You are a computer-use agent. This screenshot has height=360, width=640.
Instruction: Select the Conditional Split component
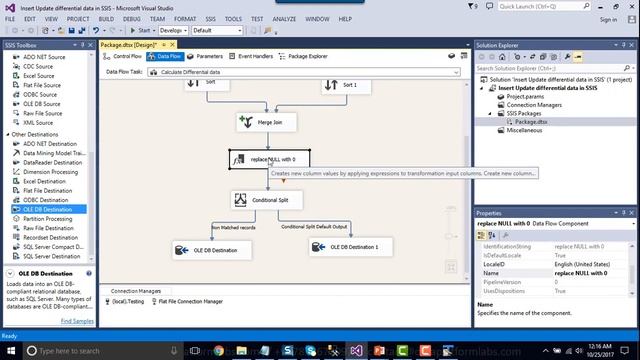pyautogui.click(x=267, y=200)
